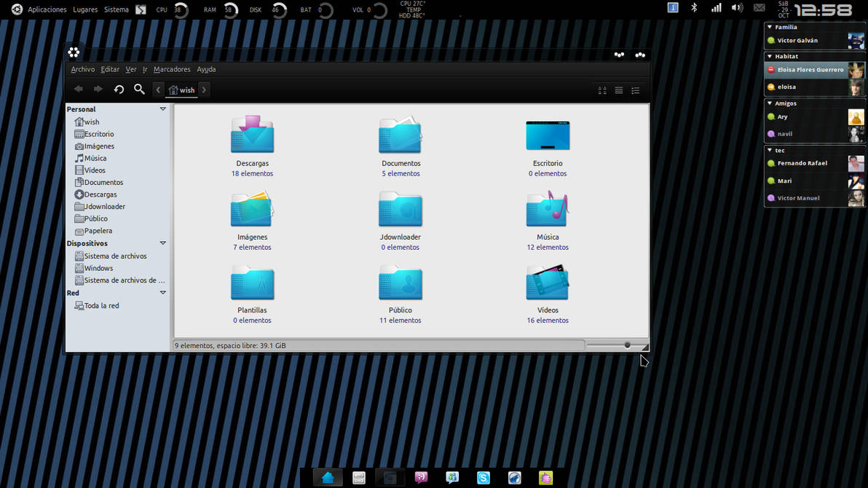This screenshot has width=868, height=488.
Task: Go back using the toolbar back arrow
Action: (x=79, y=89)
